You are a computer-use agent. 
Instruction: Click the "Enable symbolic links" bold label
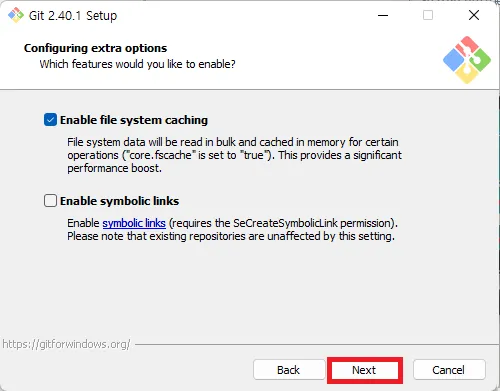119,201
